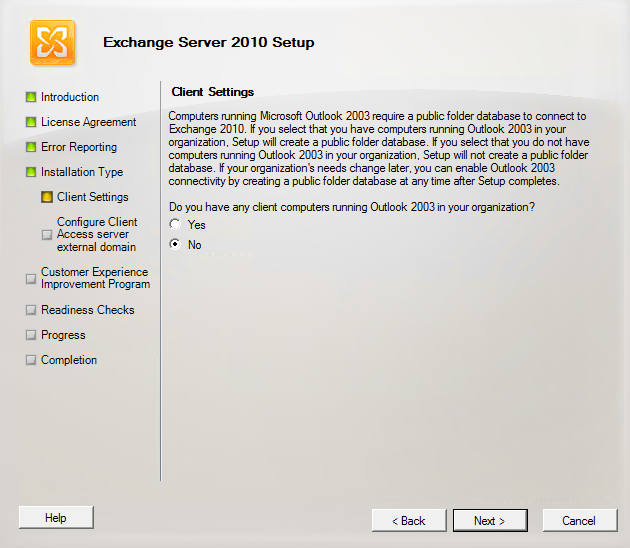Click the gray square beside Customer Experience Improvement

coord(31,278)
